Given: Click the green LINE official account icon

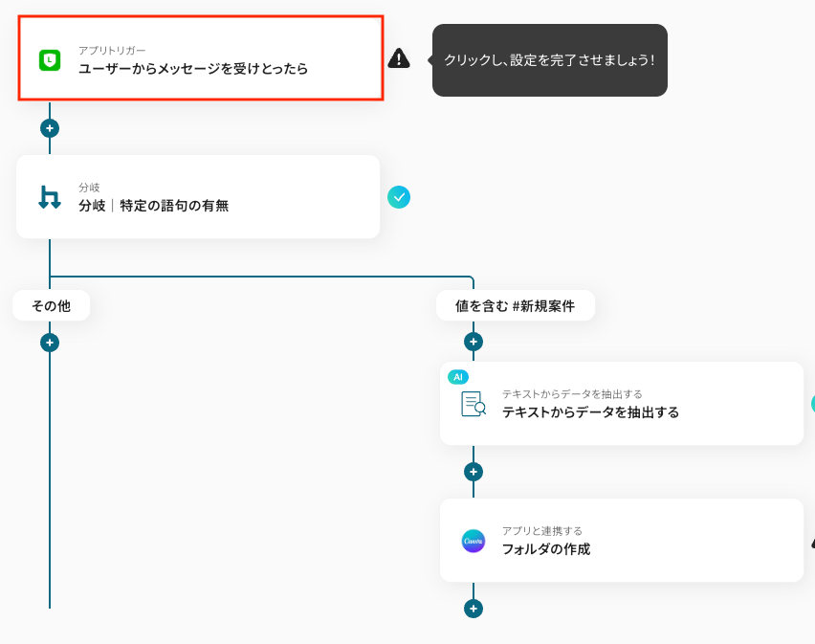Looking at the screenshot, I should click(x=50, y=60).
